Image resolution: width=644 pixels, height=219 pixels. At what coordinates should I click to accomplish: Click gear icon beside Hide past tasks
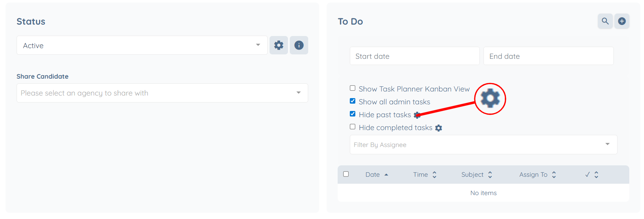(417, 115)
